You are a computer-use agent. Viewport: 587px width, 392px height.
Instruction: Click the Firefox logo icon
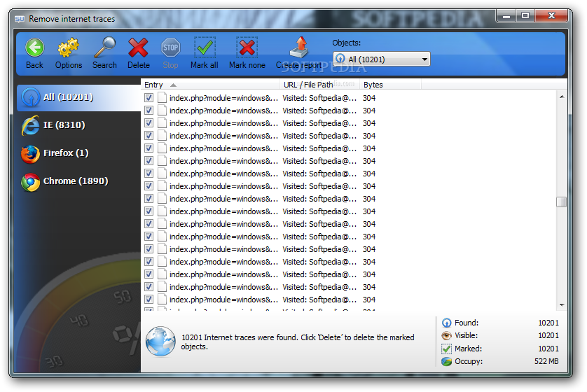tap(30, 154)
